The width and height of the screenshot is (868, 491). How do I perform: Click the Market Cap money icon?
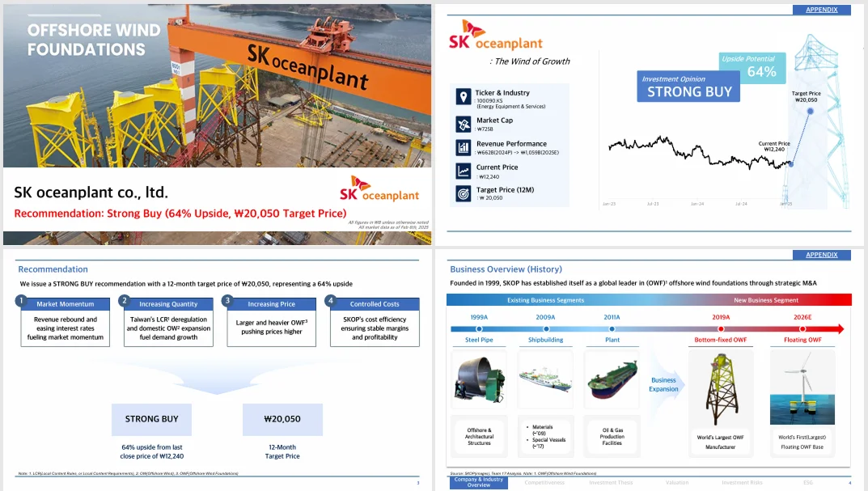click(464, 124)
